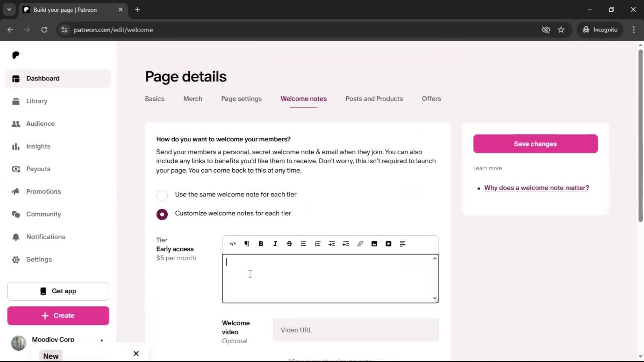Image resolution: width=644 pixels, height=362 pixels.
Task: Switch to the Offers tab
Action: pyautogui.click(x=431, y=99)
